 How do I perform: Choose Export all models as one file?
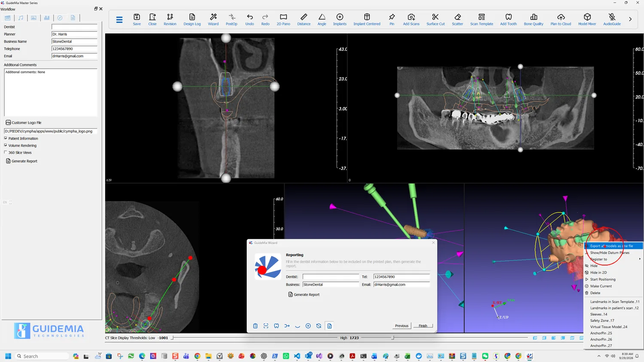coord(614,246)
